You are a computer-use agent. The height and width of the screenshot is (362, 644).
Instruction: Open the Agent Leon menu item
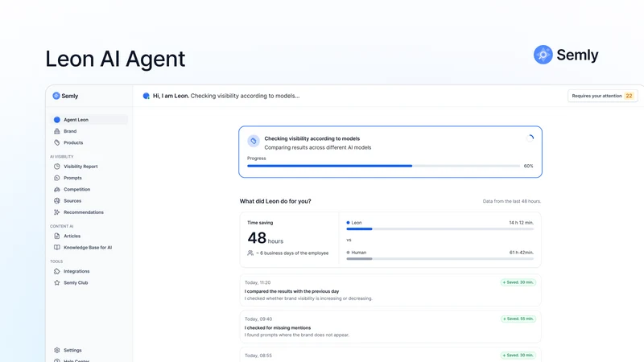(89, 120)
